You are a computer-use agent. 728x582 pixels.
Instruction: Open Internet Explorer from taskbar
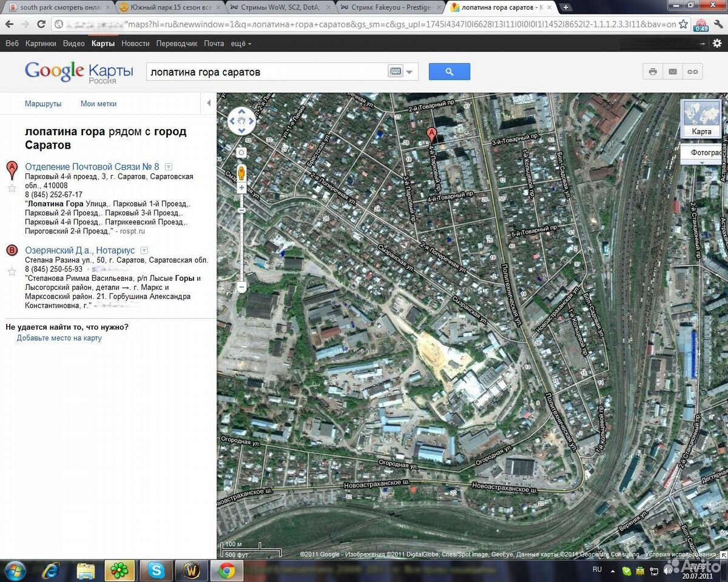coord(51,570)
